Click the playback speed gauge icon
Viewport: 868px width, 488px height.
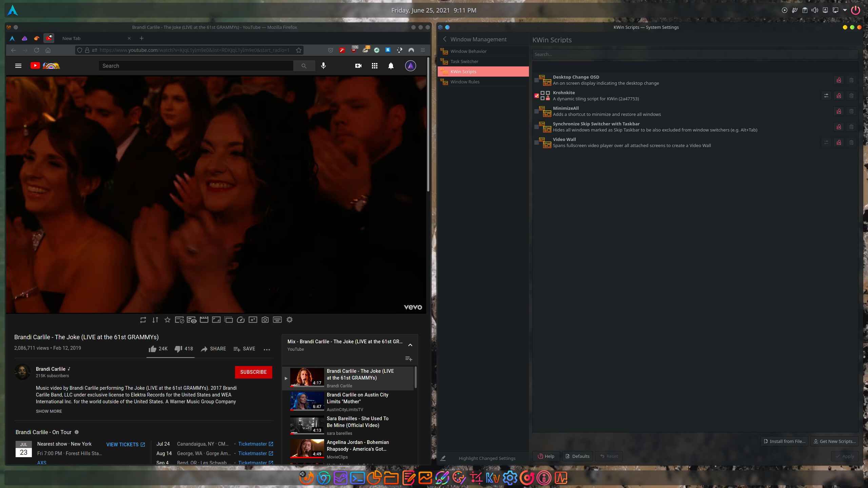coord(241,320)
